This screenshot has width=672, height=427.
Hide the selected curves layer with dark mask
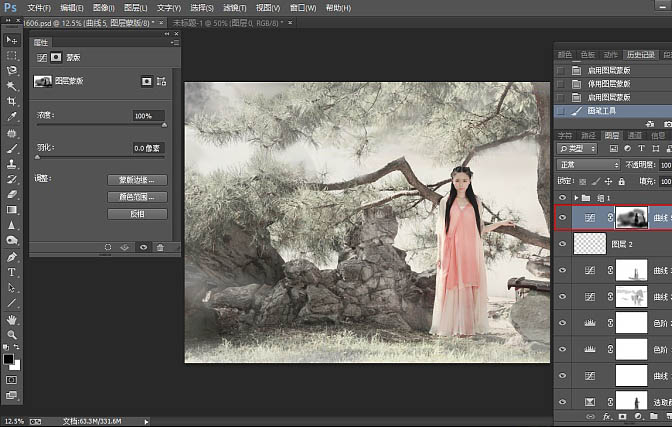(562, 217)
